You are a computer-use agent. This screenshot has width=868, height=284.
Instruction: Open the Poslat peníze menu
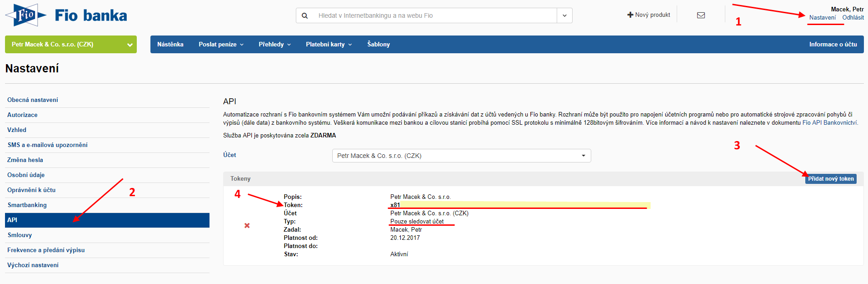pos(221,45)
